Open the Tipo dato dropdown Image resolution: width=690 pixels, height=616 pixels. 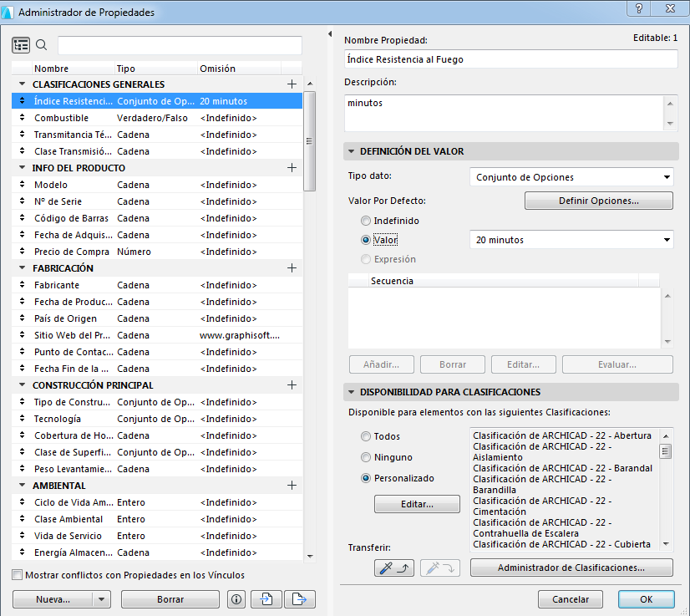click(571, 177)
